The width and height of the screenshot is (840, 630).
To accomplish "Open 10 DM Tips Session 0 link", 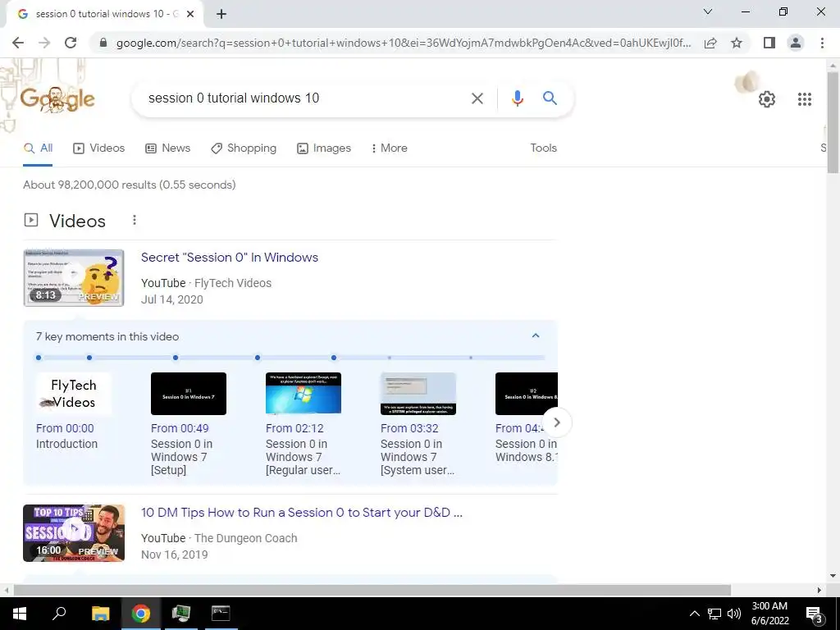I will [302, 513].
